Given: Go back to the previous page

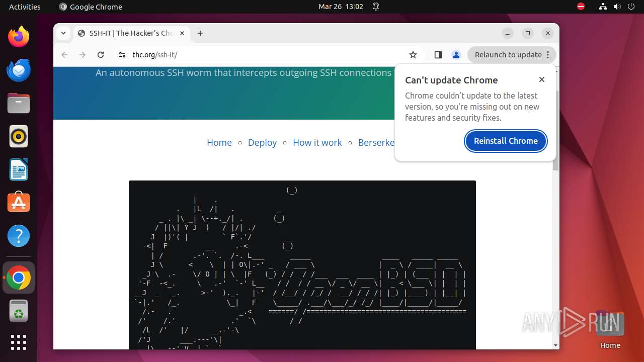Looking at the screenshot, I should tap(64, 55).
